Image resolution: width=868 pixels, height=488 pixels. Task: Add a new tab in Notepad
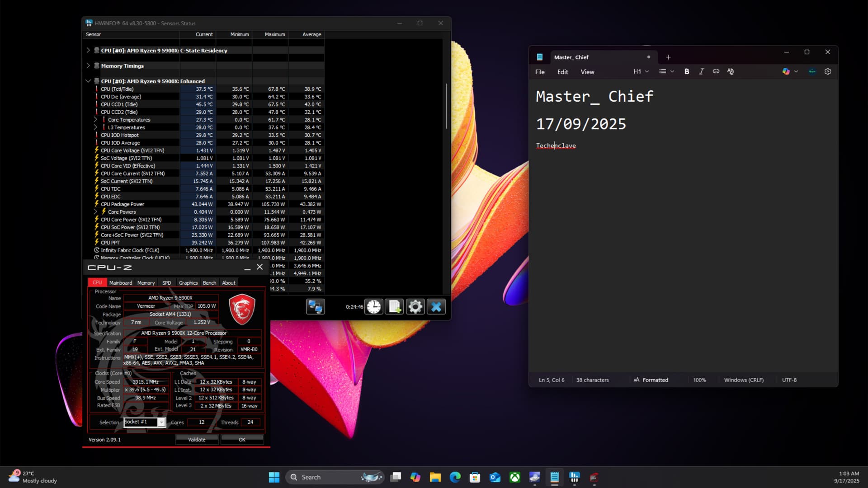point(668,57)
